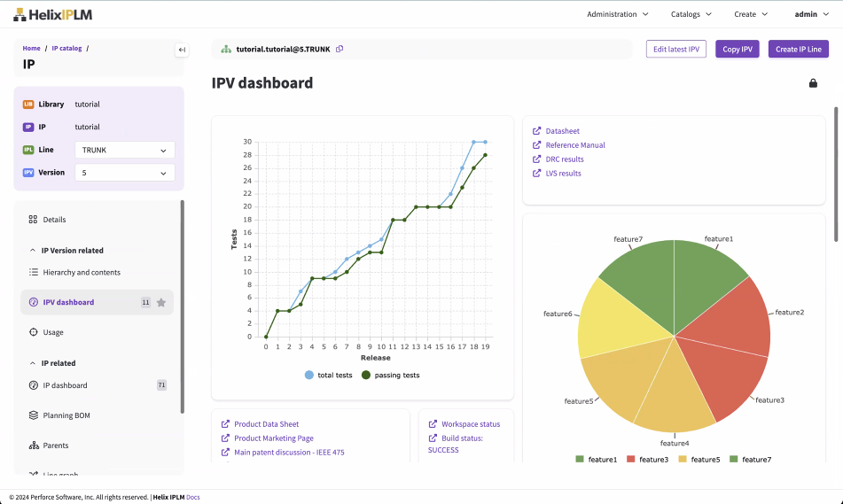Viewport: 843px width, 504px height.
Task: Click the IP catalog breadcrumb
Action: click(x=66, y=49)
